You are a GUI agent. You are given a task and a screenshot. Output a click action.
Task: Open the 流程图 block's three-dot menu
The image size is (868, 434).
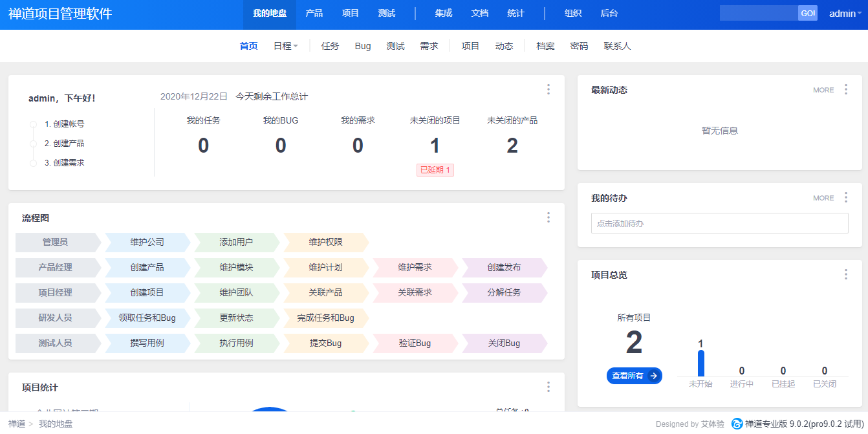pyautogui.click(x=548, y=217)
